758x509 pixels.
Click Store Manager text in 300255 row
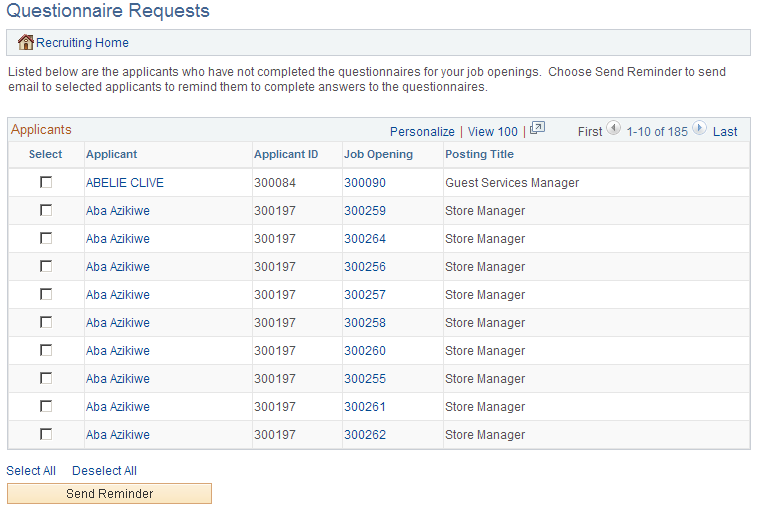pyautogui.click(x=485, y=379)
